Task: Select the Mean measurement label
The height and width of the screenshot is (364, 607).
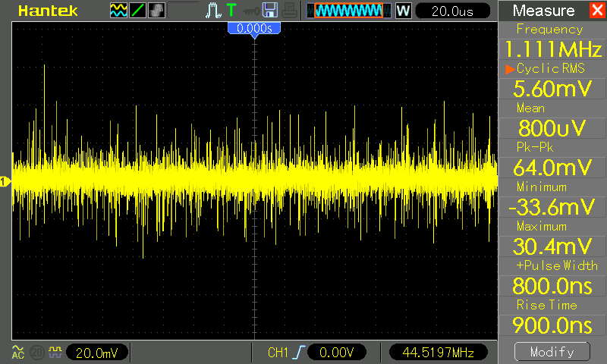Action: point(530,108)
